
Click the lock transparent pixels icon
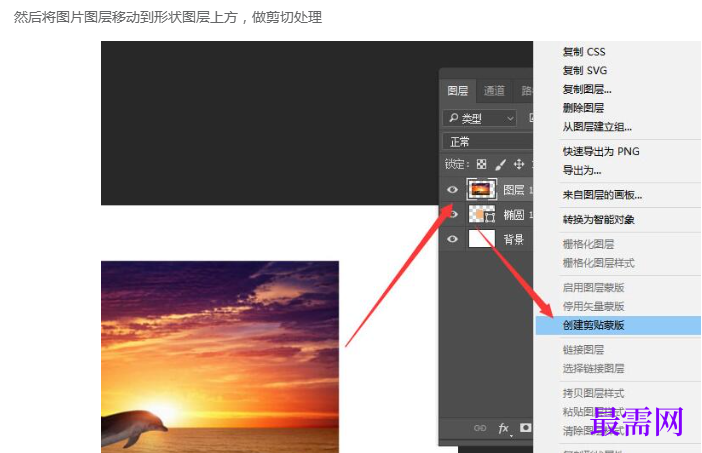481,164
